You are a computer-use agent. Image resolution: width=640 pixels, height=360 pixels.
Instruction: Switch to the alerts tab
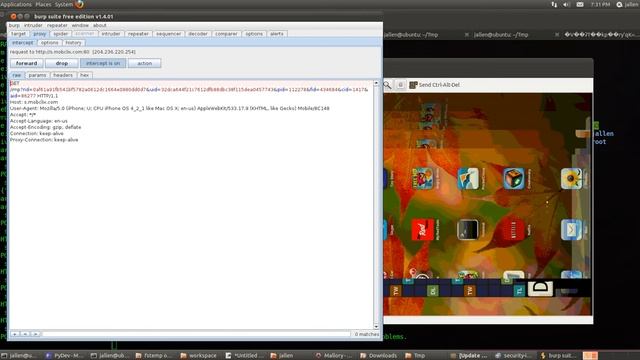click(x=277, y=34)
